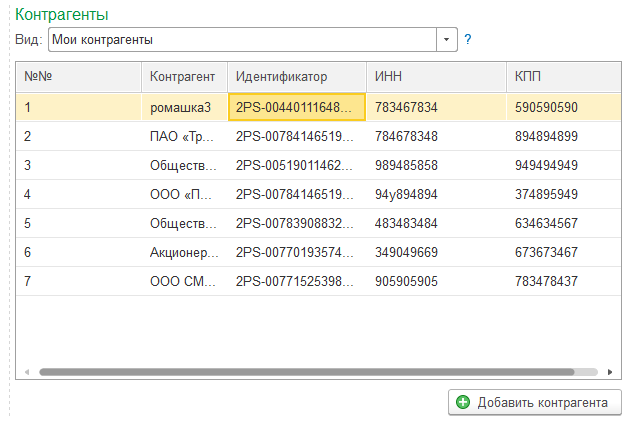Viewport: 630px width, 423px height.
Task: Click the help question mark icon
Action: (x=468, y=40)
